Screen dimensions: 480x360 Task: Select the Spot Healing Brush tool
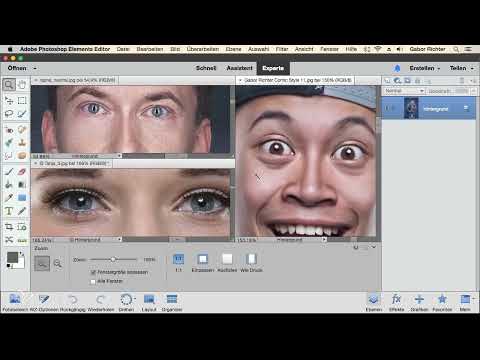click(22, 130)
